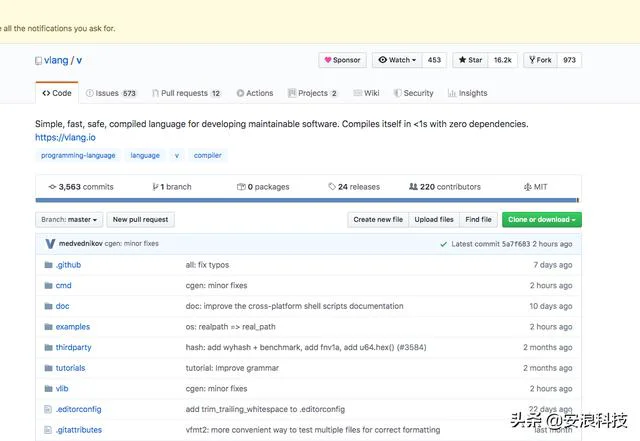The width and height of the screenshot is (640, 441).
Task: Click the commits history icon
Action: [52, 187]
